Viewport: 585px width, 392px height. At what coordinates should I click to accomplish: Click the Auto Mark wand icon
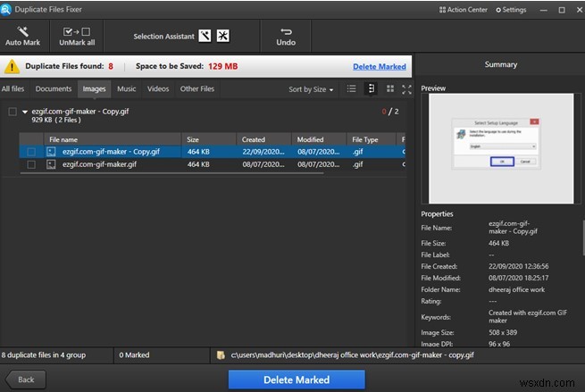tap(22, 31)
